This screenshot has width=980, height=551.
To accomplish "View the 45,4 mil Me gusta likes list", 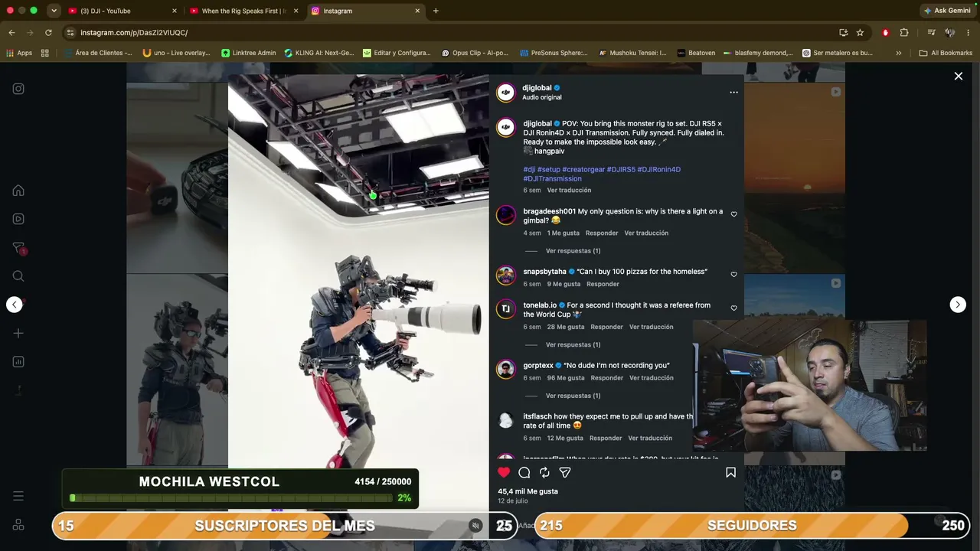I will click(528, 491).
